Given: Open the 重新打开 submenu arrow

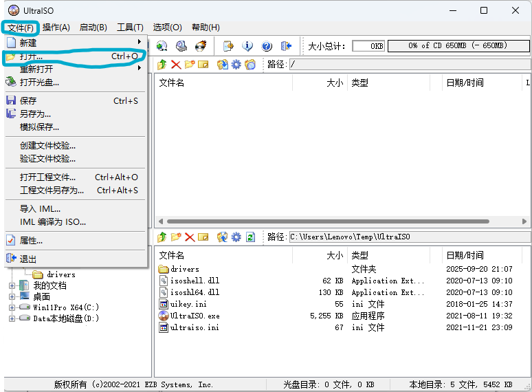Looking at the screenshot, I should (x=139, y=68).
